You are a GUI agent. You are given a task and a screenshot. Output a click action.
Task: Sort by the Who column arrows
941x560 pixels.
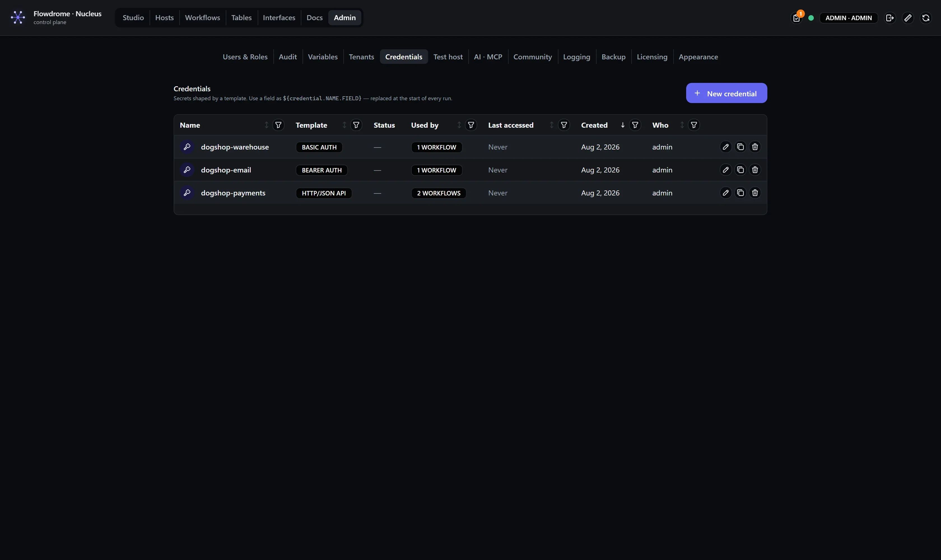[682, 125]
